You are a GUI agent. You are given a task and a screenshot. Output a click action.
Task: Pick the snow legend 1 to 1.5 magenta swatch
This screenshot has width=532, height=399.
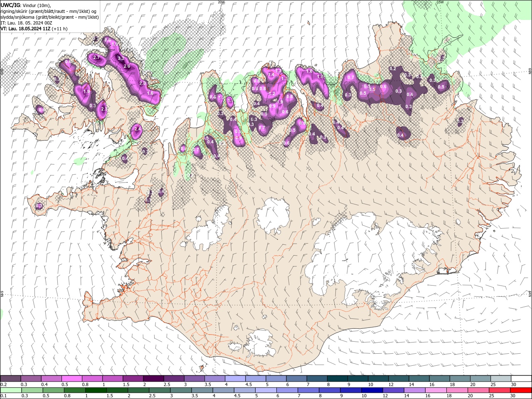[x=112, y=379]
